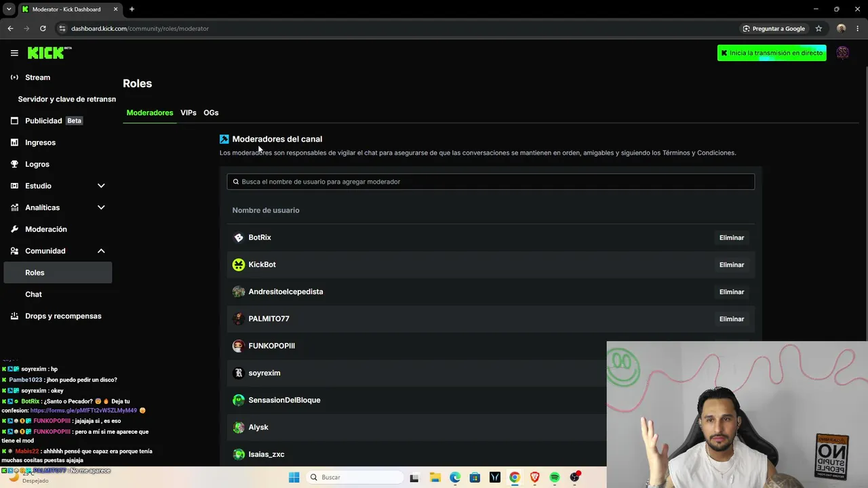Open the Moderación wrench icon
Image resolution: width=868 pixels, height=488 pixels.
(14, 229)
